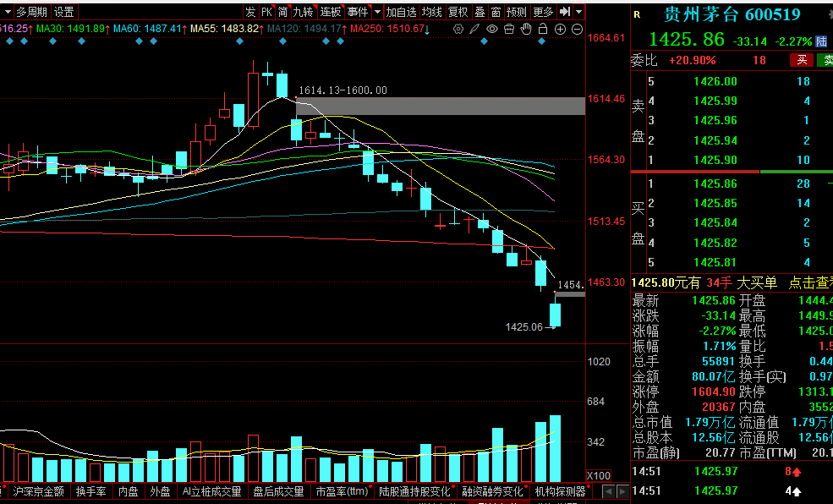
Task: Toggle the 简 simplified view
Action: coord(282,12)
